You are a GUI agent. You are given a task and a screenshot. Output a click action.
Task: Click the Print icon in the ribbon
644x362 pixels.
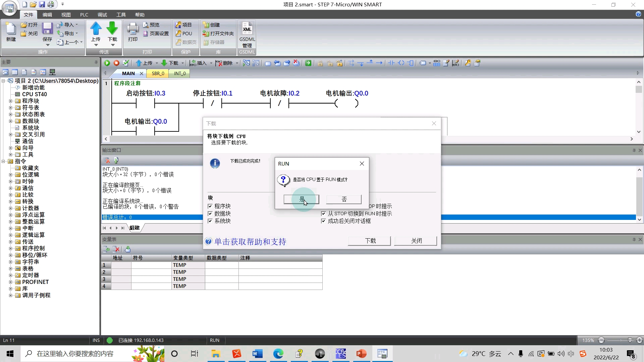tap(133, 29)
